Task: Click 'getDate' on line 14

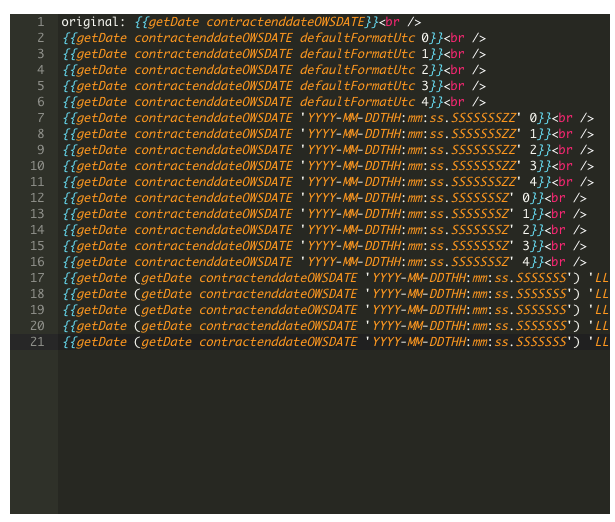Action: point(102,230)
